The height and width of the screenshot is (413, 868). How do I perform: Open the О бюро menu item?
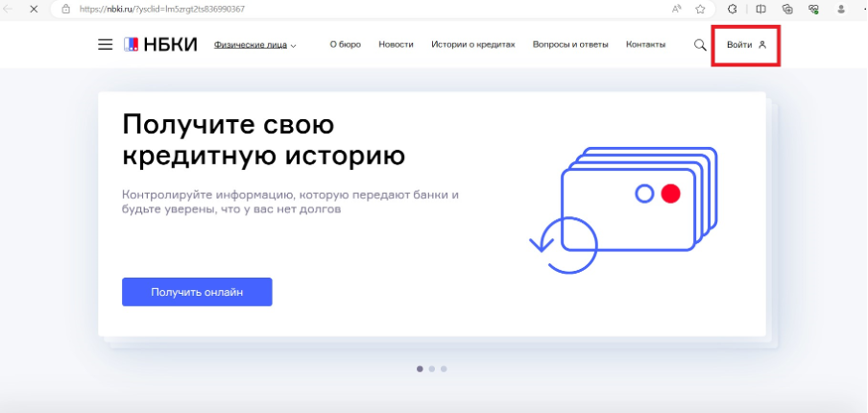pos(346,45)
